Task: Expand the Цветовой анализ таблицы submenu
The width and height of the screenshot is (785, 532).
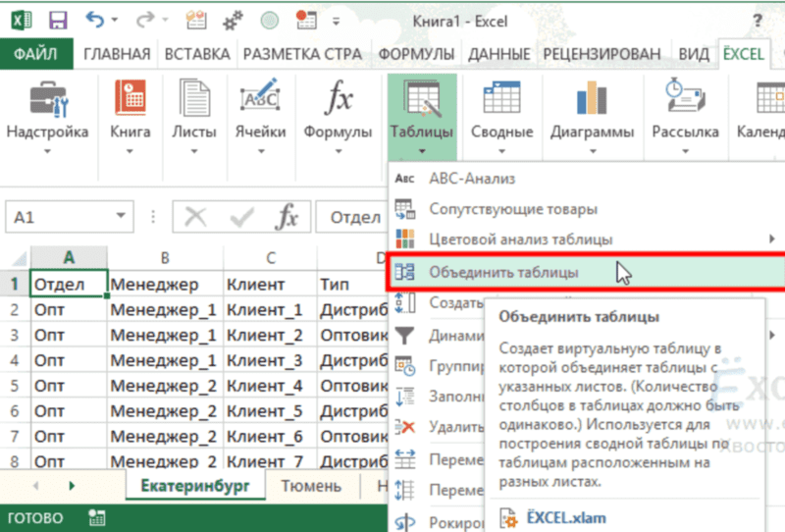Action: (772, 239)
